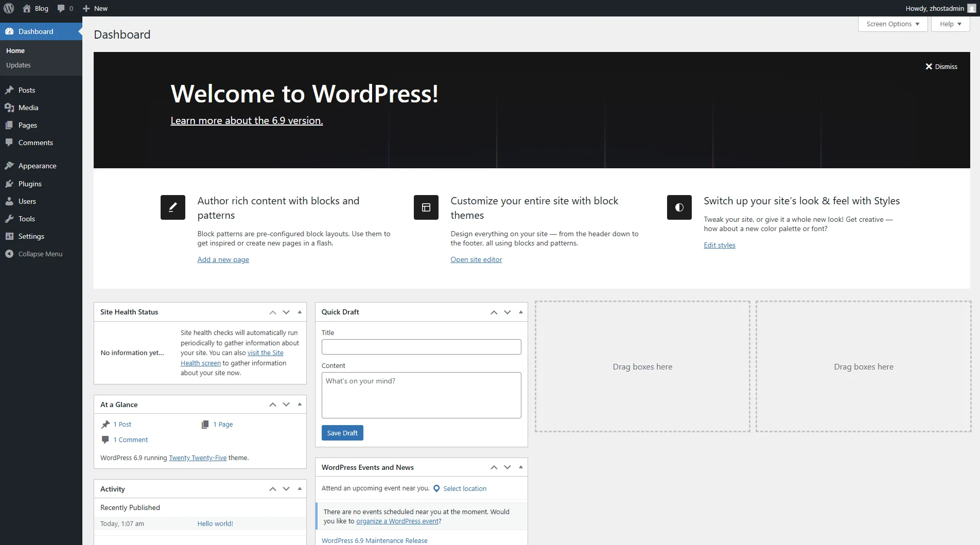
Task: Click the bubble icon beside 1 Comment
Action: pyautogui.click(x=106, y=439)
